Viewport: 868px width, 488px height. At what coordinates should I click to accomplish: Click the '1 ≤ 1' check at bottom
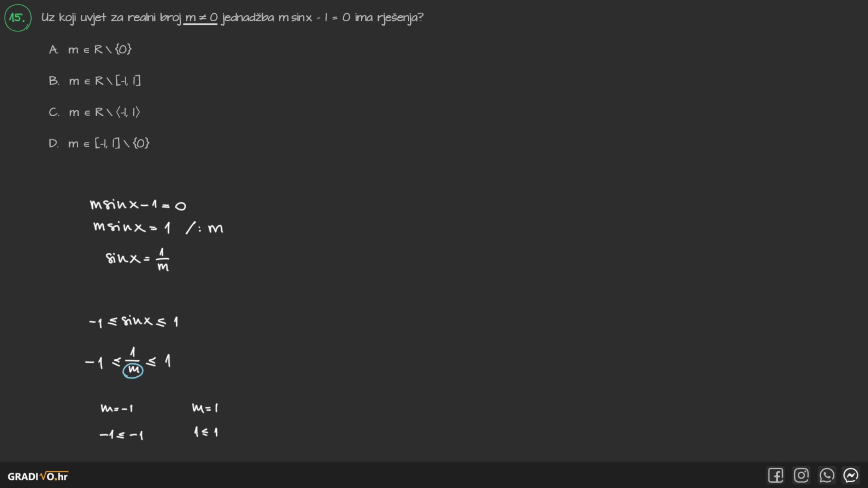click(x=206, y=432)
